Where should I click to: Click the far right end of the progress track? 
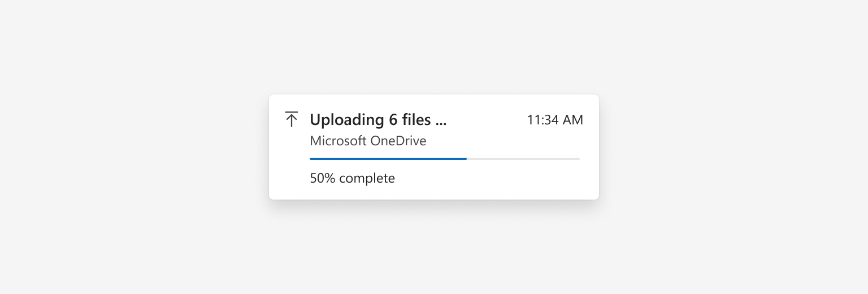click(578, 159)
